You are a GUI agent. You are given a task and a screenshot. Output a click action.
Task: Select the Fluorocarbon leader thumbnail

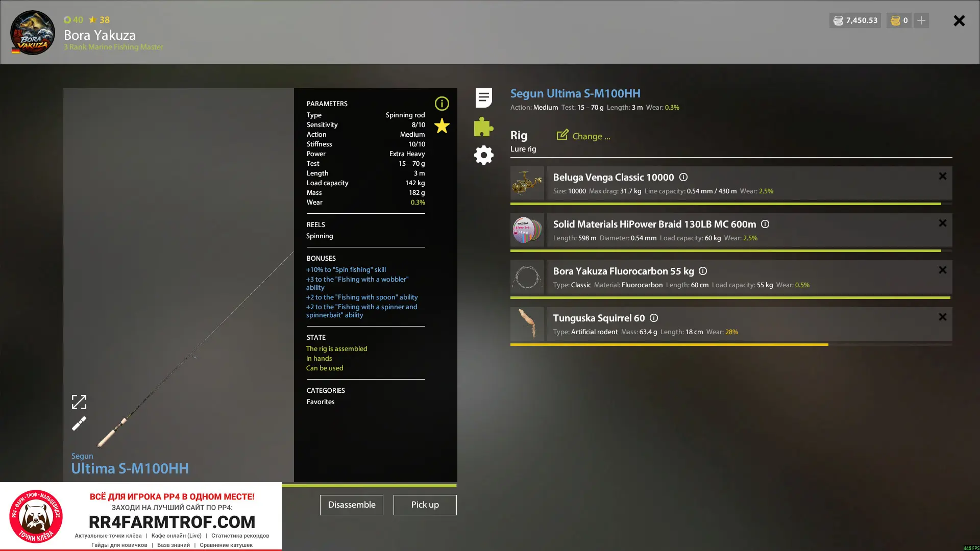(x=527, y=277)
